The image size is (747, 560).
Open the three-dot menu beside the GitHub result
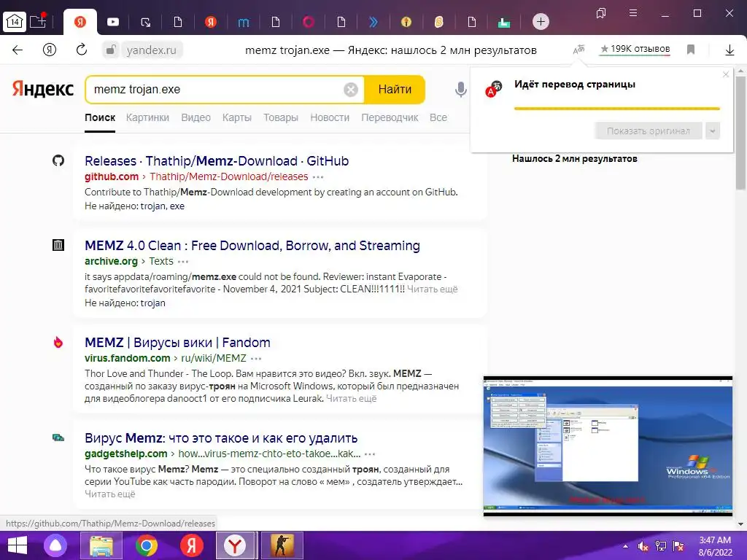coord(318,177)
